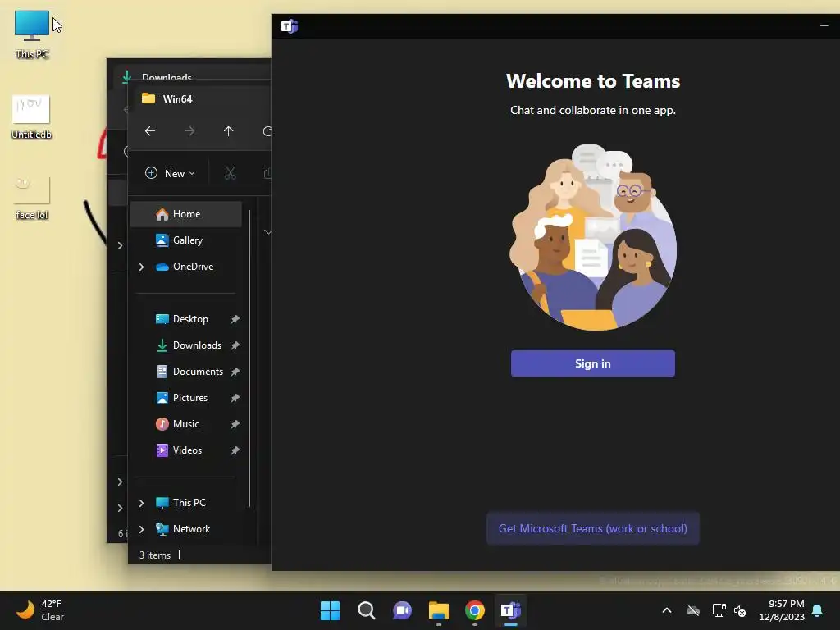840x630 pixels.
Task: Click the Win64 tab title
Action: tap(177, 98)
